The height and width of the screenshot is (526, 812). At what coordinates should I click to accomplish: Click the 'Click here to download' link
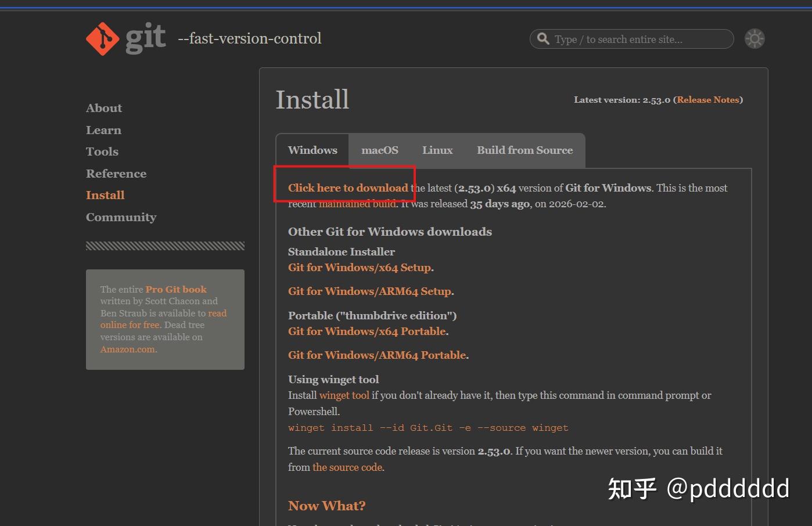tap(348, 188)
